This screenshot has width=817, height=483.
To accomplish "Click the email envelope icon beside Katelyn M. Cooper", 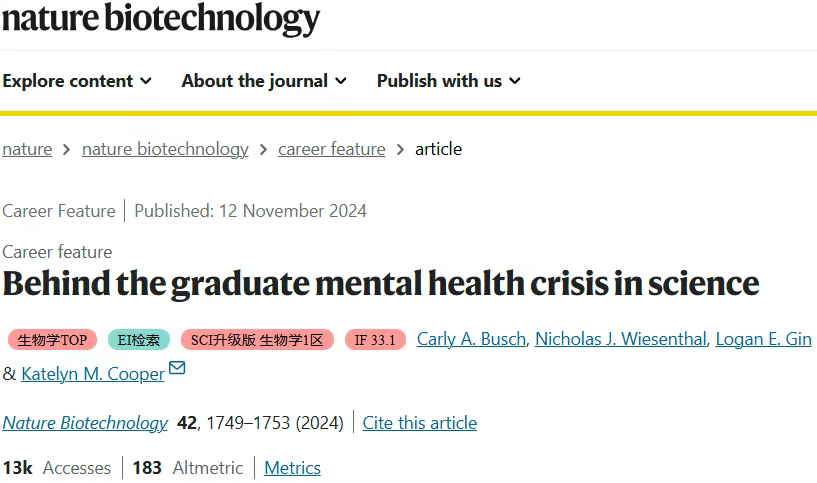I will [x=177, y=368].
